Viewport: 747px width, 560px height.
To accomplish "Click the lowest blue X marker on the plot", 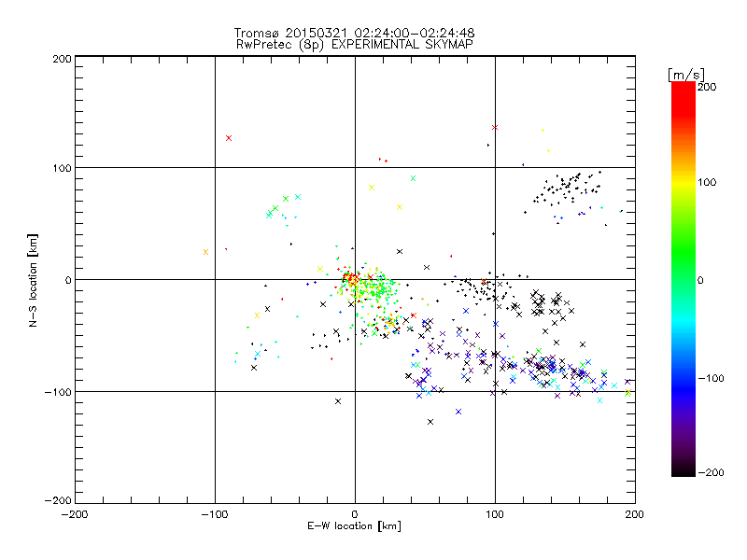I will click(x=458, y=412).
